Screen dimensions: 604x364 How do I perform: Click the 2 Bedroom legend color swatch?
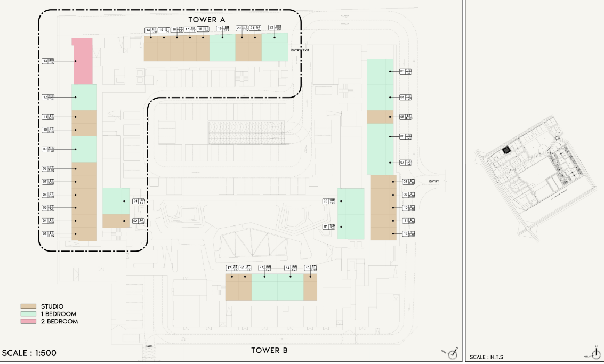coord(28,321)
